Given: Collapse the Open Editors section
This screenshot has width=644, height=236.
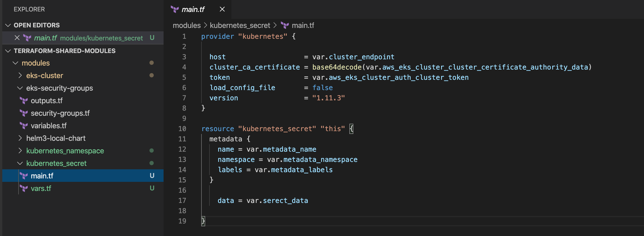Looking at the screenshot, I should (8, 25).
